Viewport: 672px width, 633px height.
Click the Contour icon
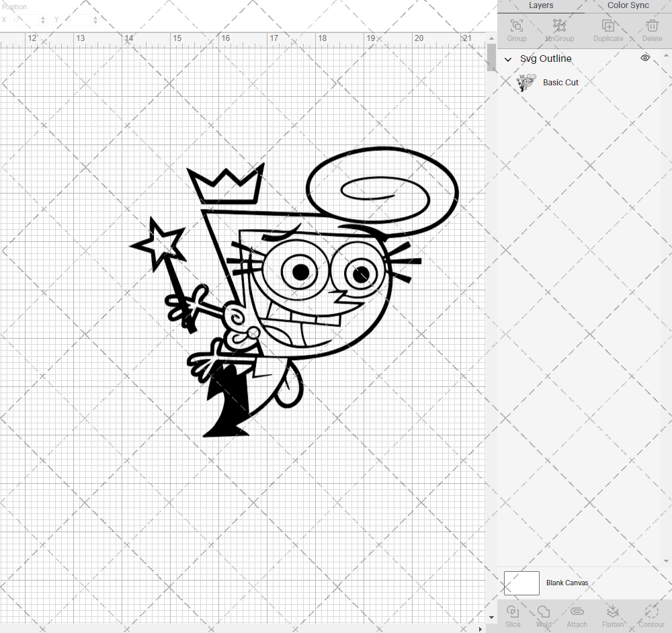[x=651, y=611]
